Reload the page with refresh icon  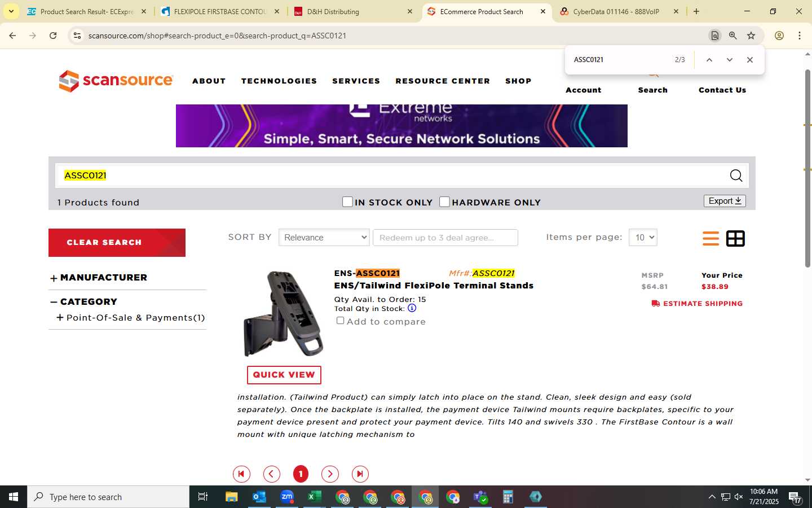[53, 36]
